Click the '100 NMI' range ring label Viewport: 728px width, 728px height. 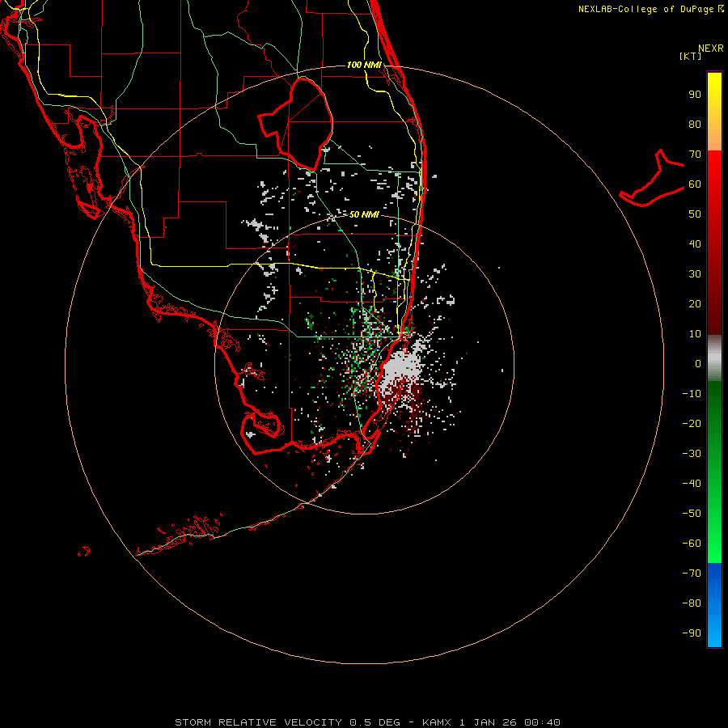point(364,65)
